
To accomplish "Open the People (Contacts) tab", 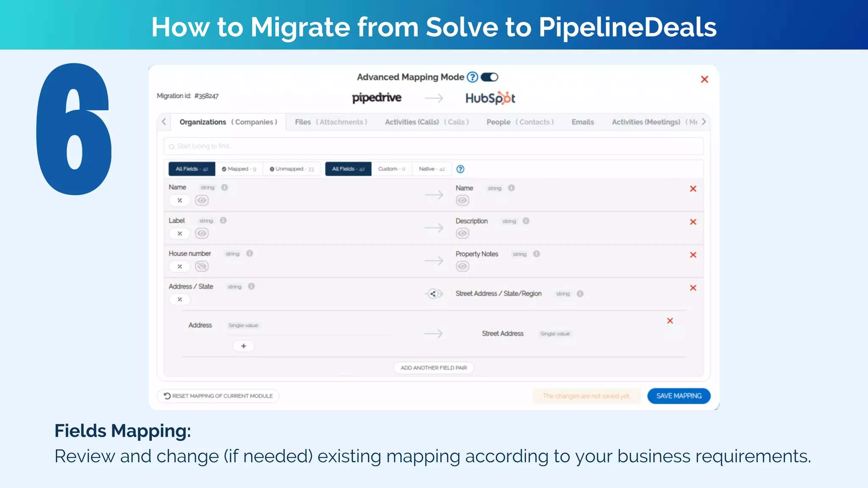I will (x=520, y=122).
